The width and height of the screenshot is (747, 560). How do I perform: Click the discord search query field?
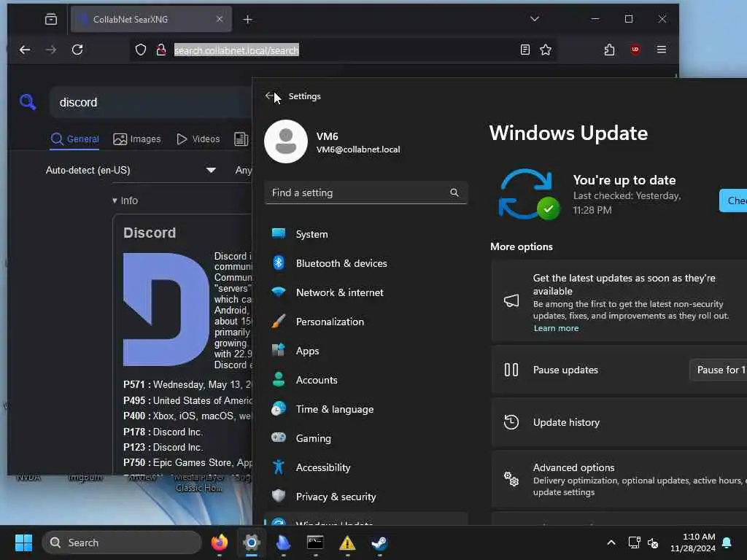click(x=150, y=102)
